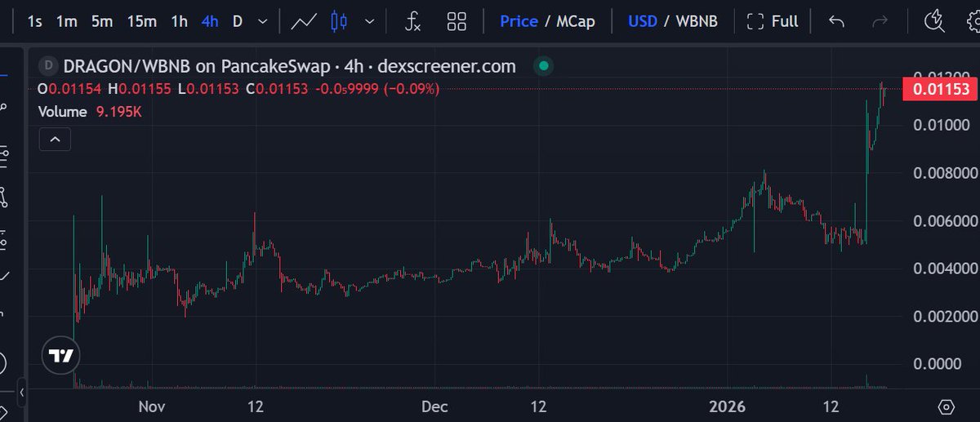Select the candlestick chart style icon

click(339, 21)
